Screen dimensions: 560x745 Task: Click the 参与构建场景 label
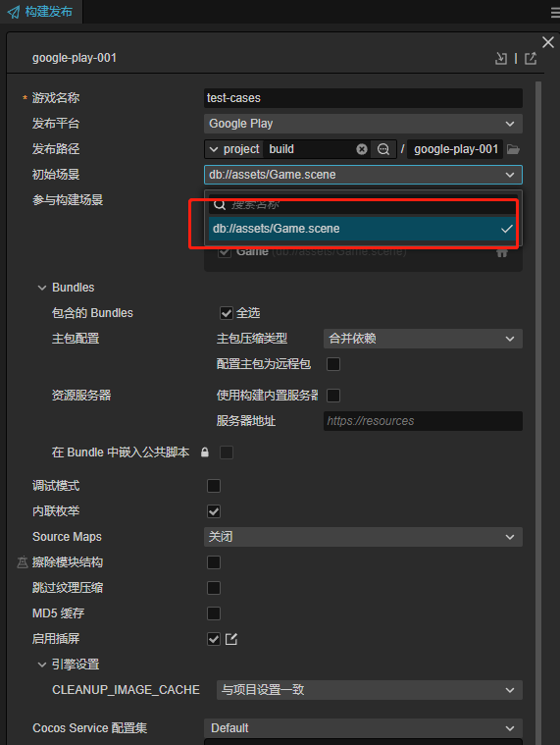(x=68, y=200)
